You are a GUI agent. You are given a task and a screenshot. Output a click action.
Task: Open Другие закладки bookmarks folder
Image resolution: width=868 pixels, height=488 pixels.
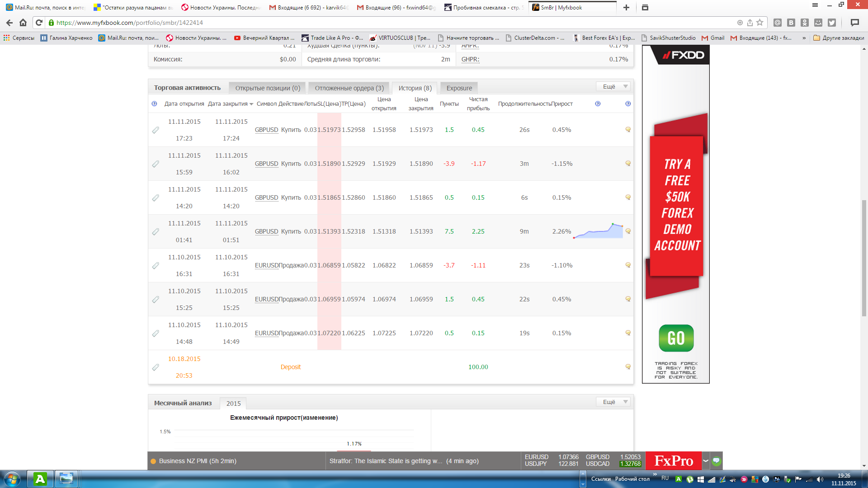coord(839,38)
